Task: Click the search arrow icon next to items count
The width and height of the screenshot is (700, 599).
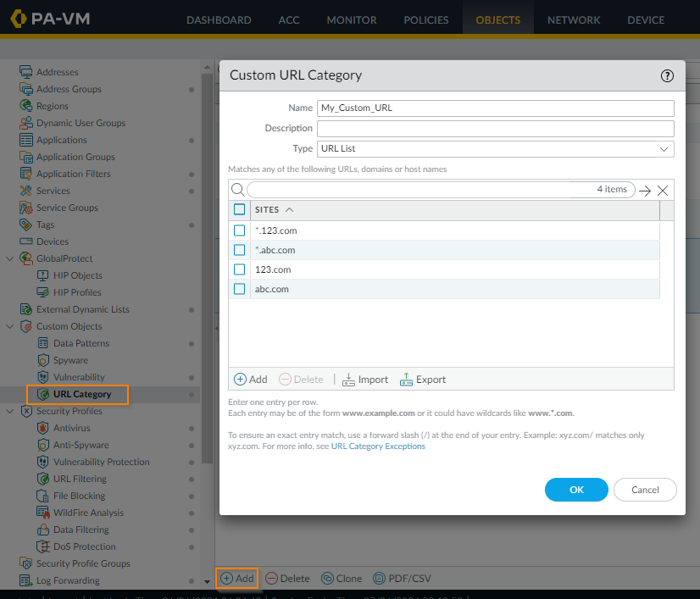Action: [x=645, y=191]
